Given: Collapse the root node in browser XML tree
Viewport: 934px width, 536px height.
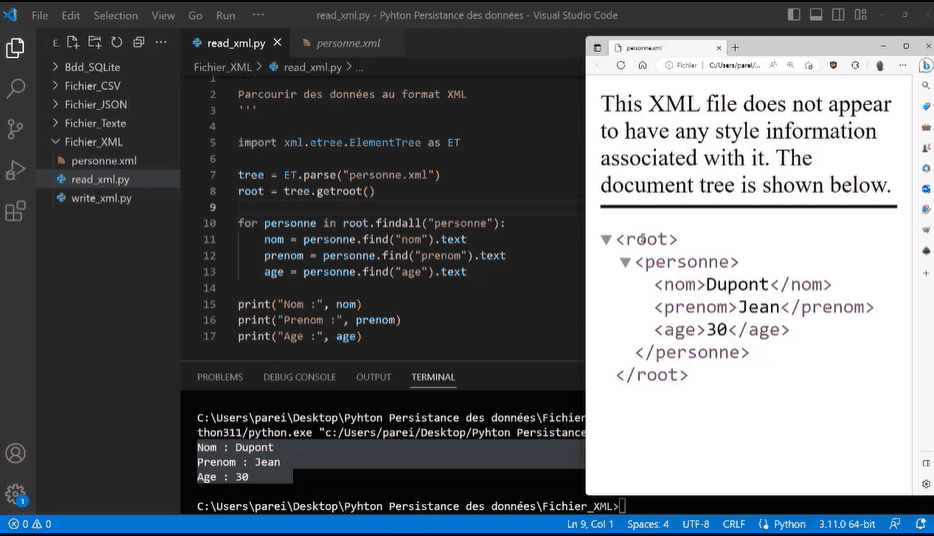Looking at the screenshot, I should click(606, 239).
